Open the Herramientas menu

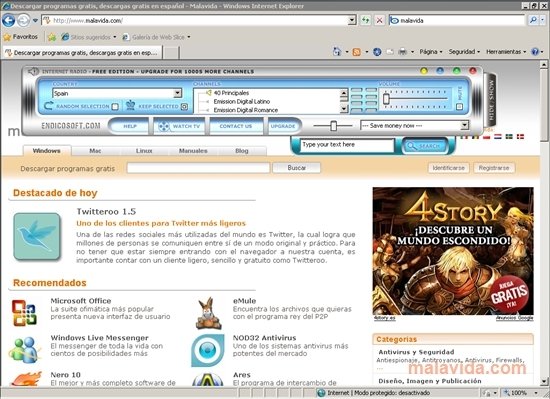tap(506, 52)
